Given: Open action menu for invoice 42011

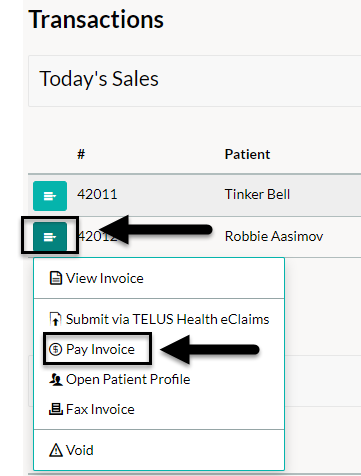Looking at the screenshot, I should (x=50, y=196).
